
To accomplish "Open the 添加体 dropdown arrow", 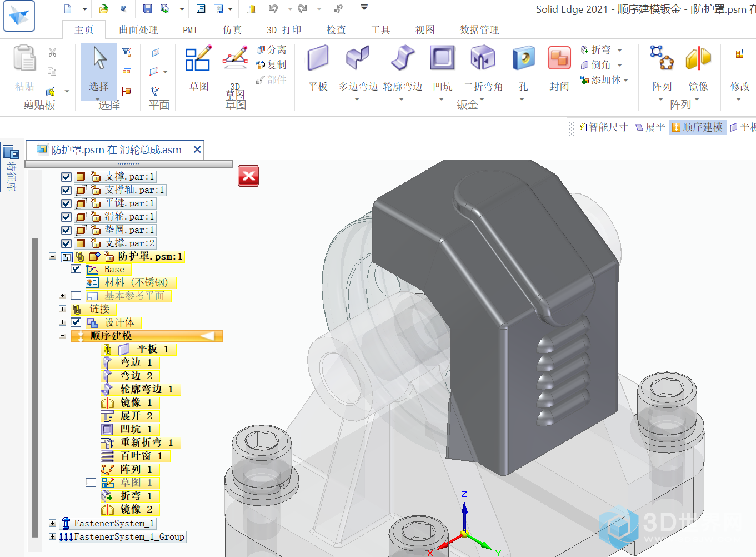I will click(626, 81).
